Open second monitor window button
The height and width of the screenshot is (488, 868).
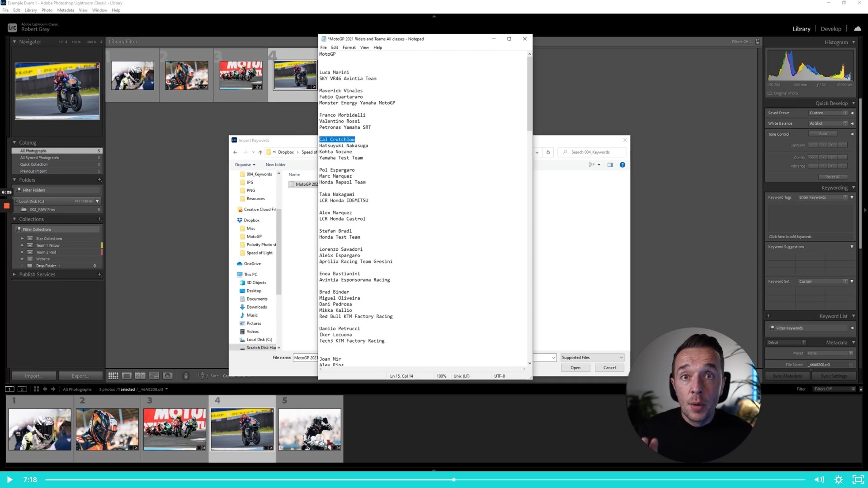pyautogui.click(x=22, y=389)
